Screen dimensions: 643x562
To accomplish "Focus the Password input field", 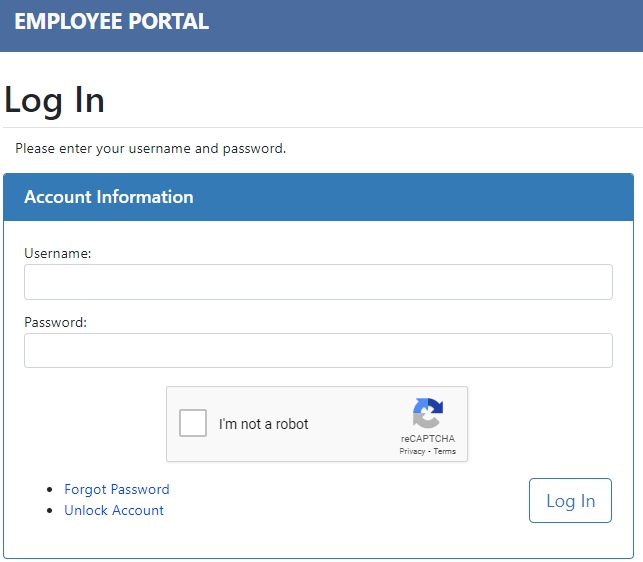I will pos(318,350).
